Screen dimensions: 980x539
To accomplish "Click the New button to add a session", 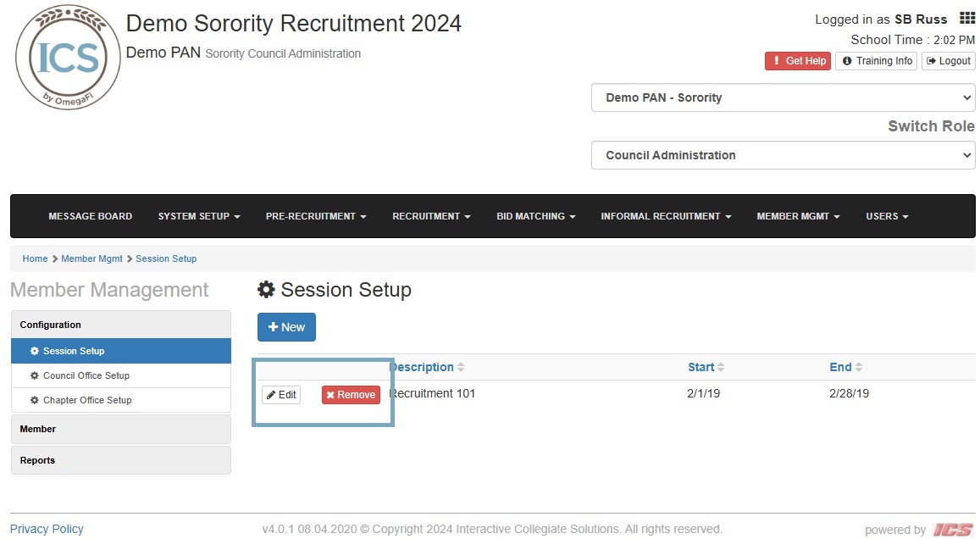I will [285, 326].
